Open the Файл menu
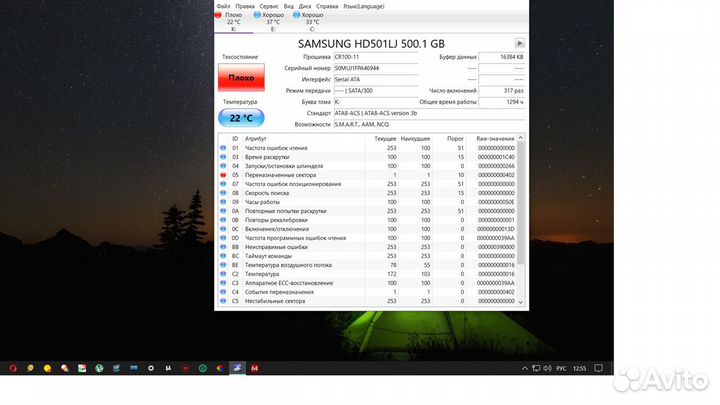720x405 pixels. 223,6
